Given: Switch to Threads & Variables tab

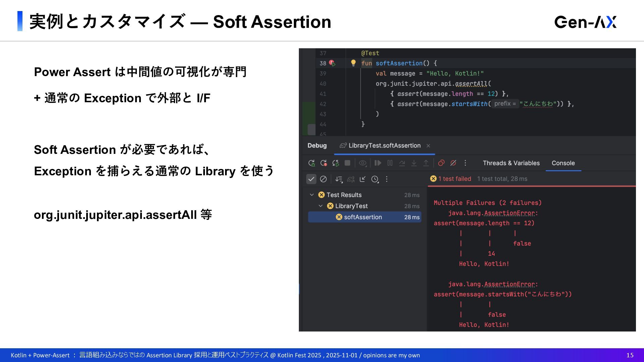Looking at the screenshot, I should click(511, 163).
